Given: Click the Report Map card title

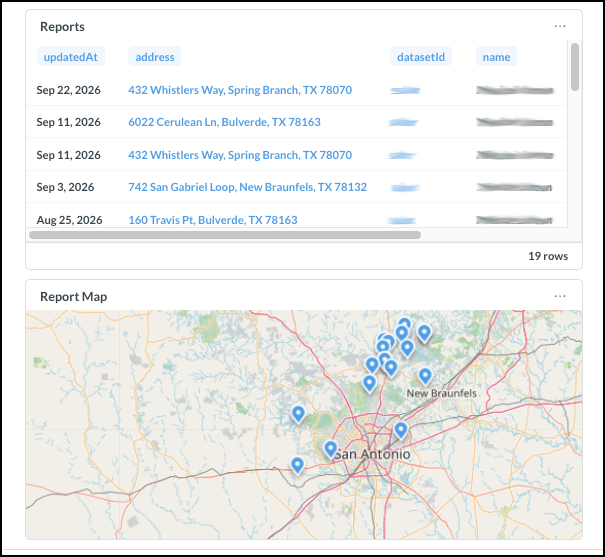Looking at the screenshot, I should click(73, 297).
